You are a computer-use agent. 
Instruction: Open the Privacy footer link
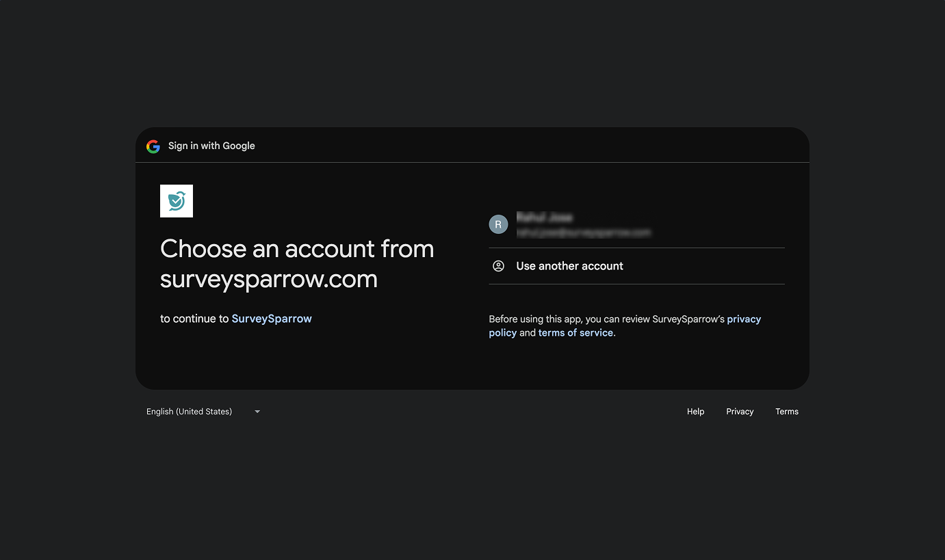740,412
